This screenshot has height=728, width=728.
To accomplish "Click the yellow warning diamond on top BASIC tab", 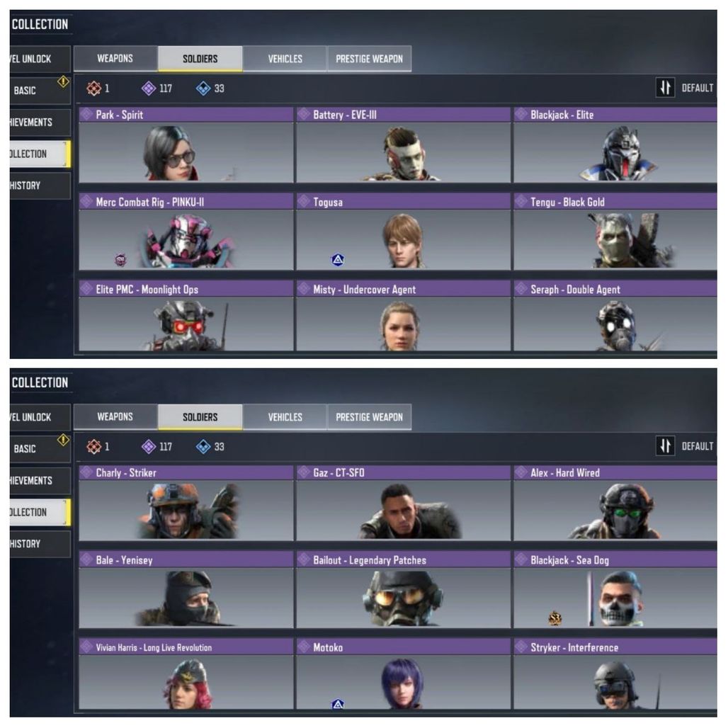I will point(63,81).
